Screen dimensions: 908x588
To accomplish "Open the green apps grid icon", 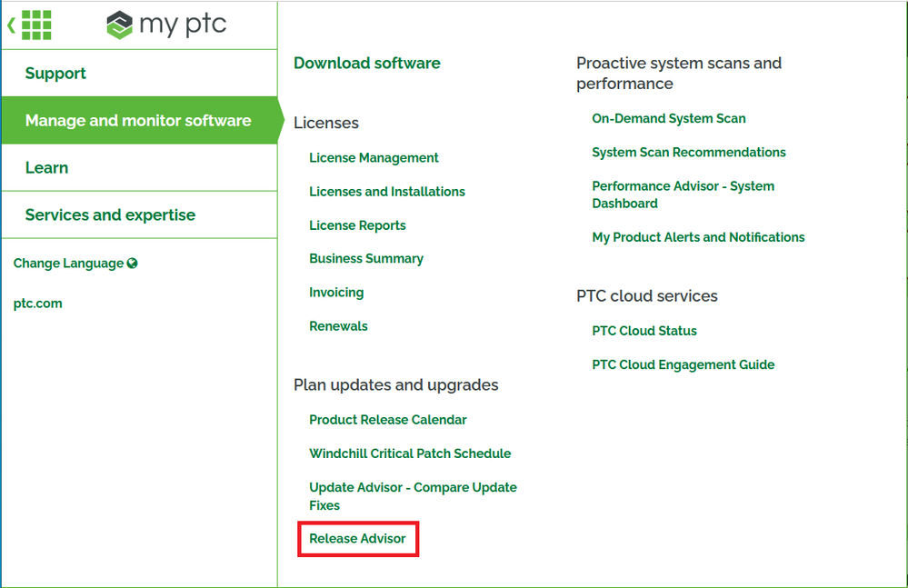I will tap(36, 25).
